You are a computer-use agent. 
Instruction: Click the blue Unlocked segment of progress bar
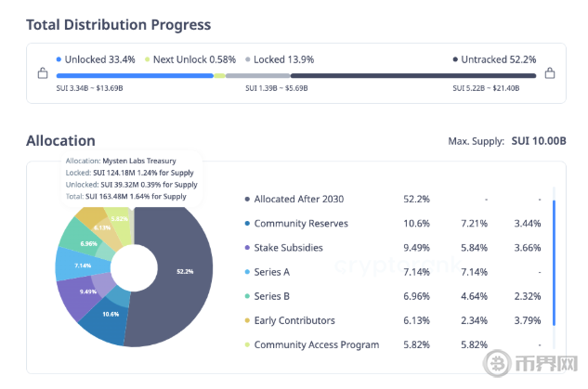point(135,76)
